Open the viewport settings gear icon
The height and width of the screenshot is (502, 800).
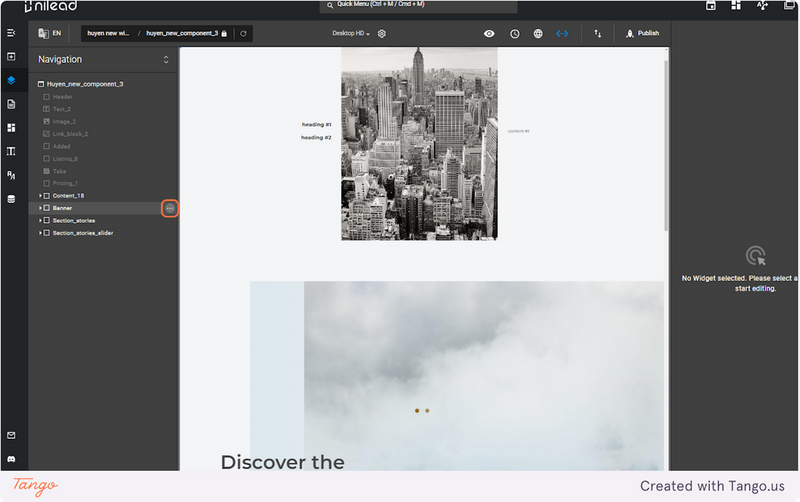[x=382, y=34]
